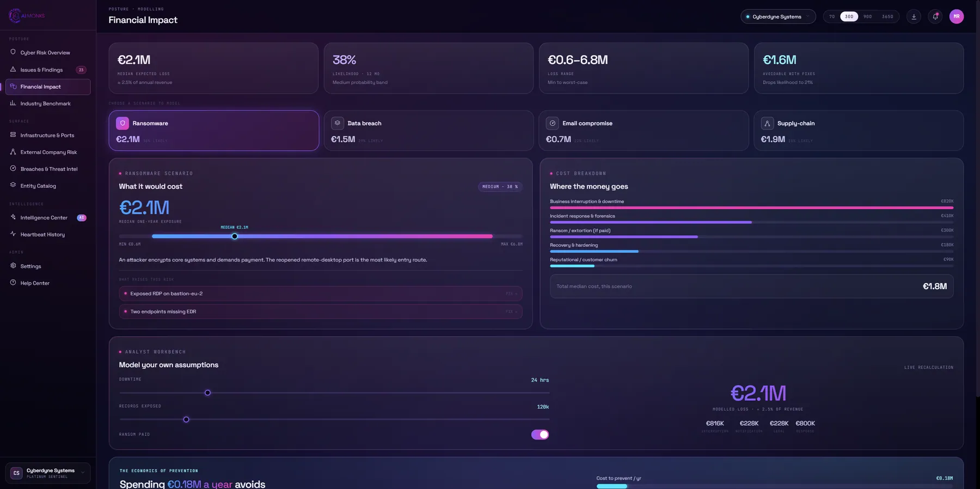Viewport: 980px width, 489px height.
Task: Click the Heartbeat History pulse icon
Action: click(13, 234)
